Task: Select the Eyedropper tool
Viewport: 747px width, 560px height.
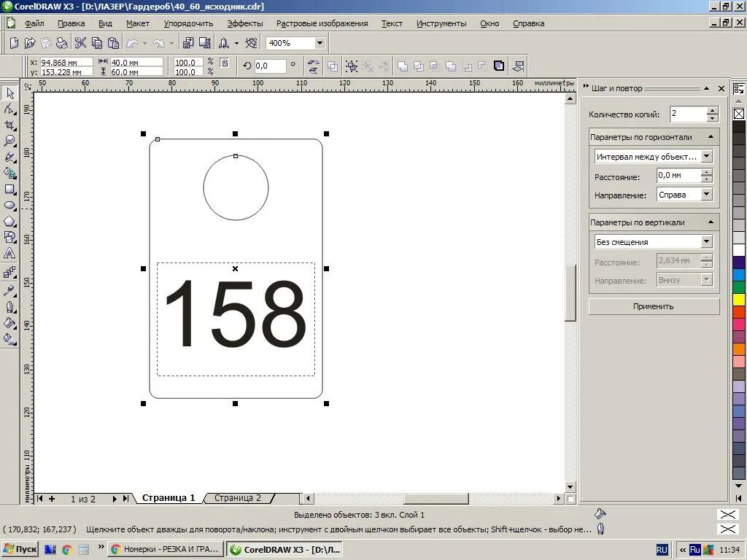Action: coord(9,290)
